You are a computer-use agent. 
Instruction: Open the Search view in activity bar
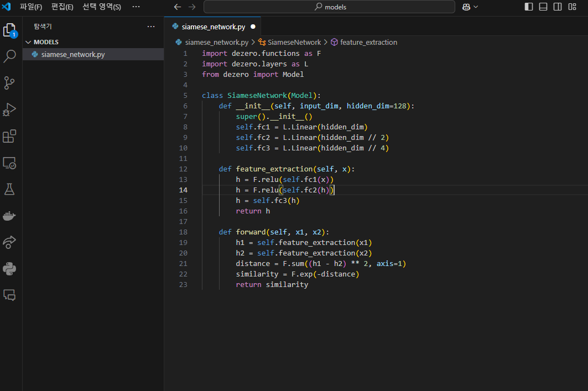[10, 56]
